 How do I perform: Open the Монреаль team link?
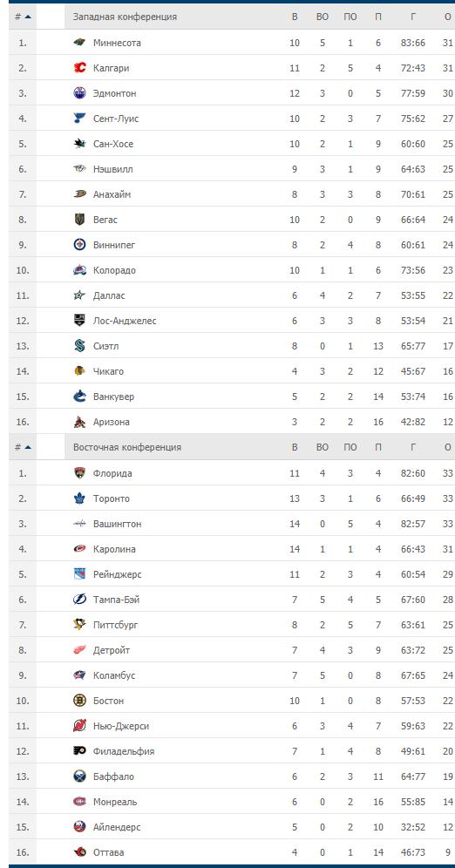pos(115,802)
